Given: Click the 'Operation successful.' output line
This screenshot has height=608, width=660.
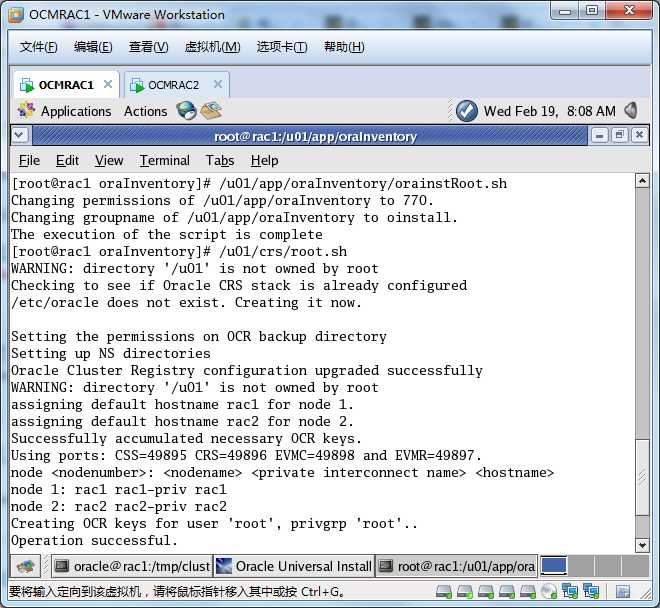Looking at the screenshot, I should click(94, 540).
